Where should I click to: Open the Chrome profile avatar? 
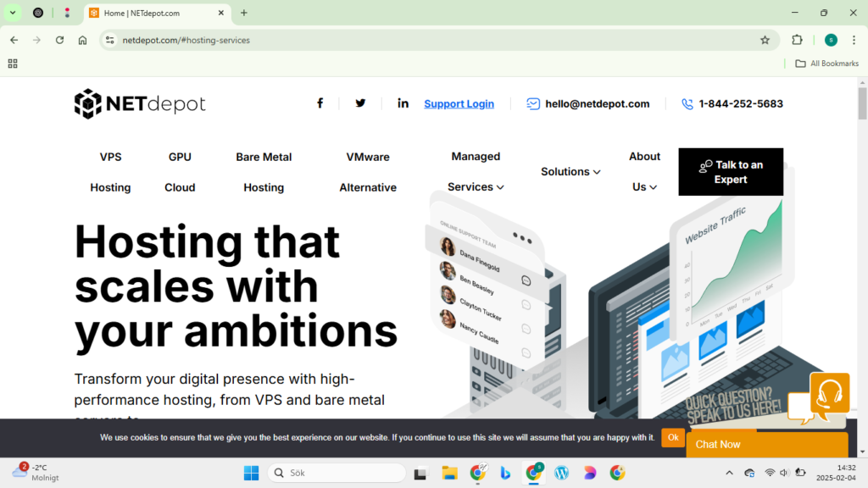point(831,40)
